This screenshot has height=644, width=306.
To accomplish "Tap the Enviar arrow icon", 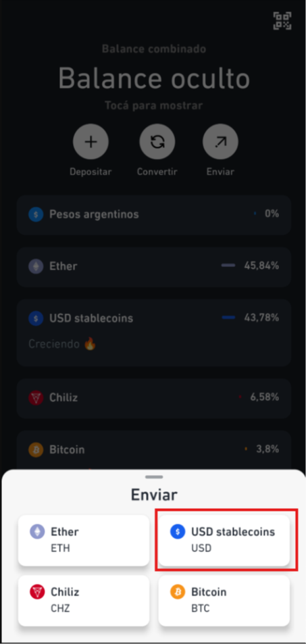I will 221,142.
